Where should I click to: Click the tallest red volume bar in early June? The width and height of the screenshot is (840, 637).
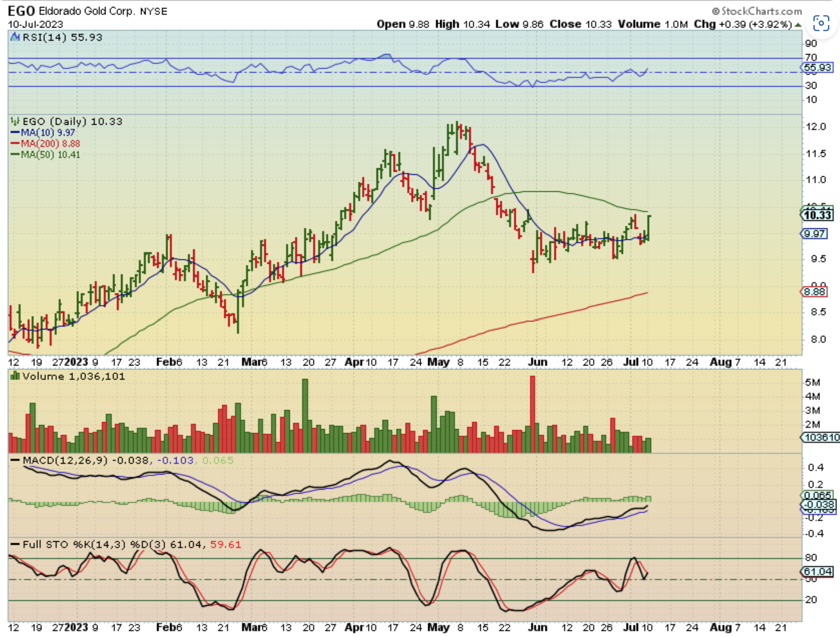point(532,414)
